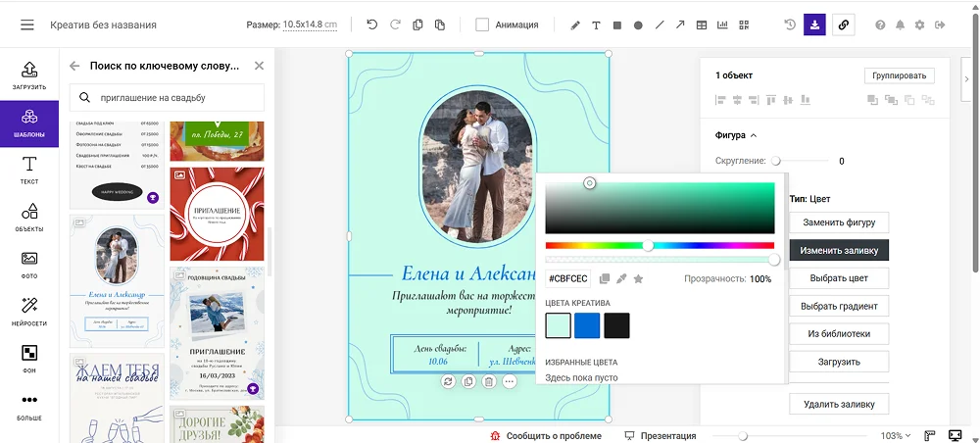Activate the eyedropper in color picker
Screen dimensions: 980x443
[x=621, y=279]
